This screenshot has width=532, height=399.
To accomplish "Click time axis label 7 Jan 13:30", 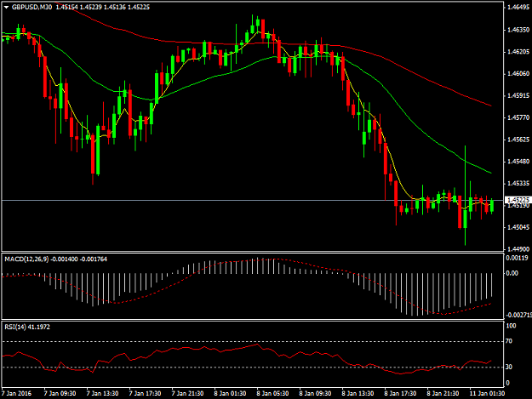I will coord(102,394).
